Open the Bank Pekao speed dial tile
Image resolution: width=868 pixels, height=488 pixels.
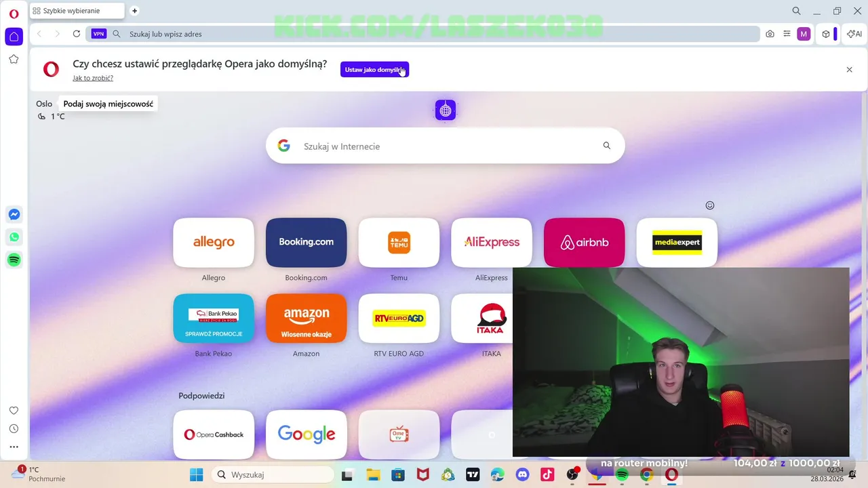(x=214, y=319)
